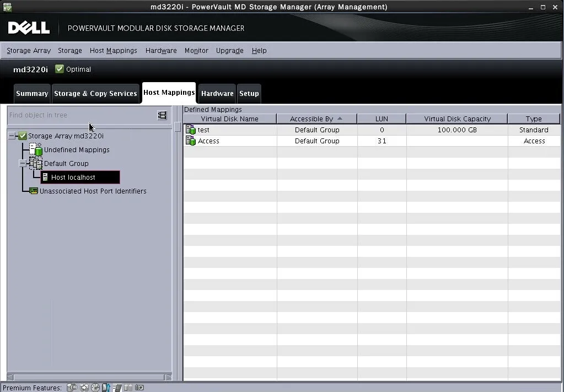564x392 pixels.
Task: Switch to the Hardware tab
Action: (217, 94)
